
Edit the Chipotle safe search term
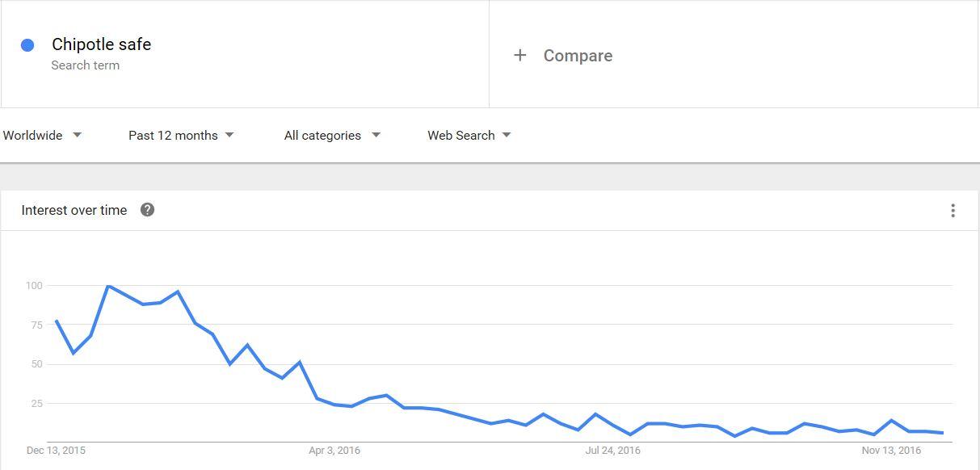point(101,44)
